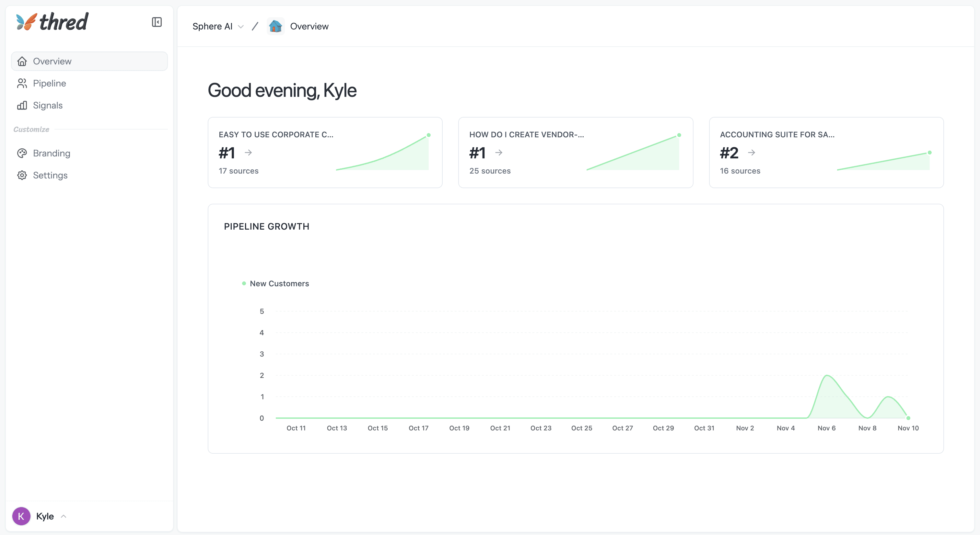Viewport: 980px width, 535px height.
Task: Open the Easy To Use Corporate card
Action: coord(276,135)
